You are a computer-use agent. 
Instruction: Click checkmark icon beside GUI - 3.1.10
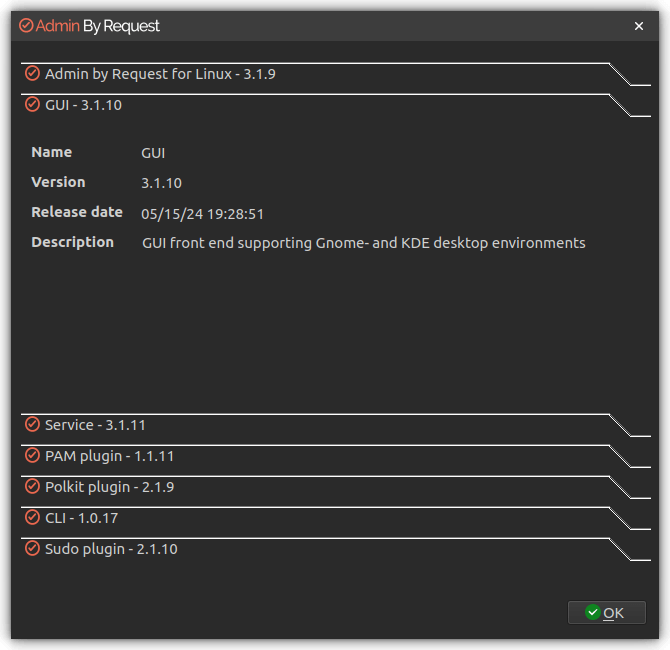(x=32, y=104)
